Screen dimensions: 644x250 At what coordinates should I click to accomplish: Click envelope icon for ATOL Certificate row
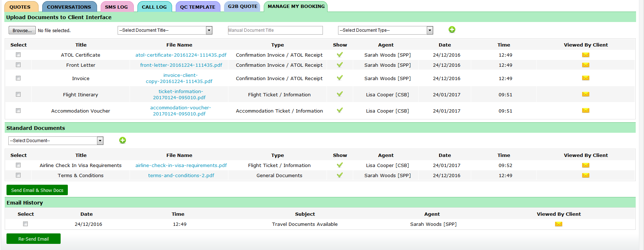(586, 55)
